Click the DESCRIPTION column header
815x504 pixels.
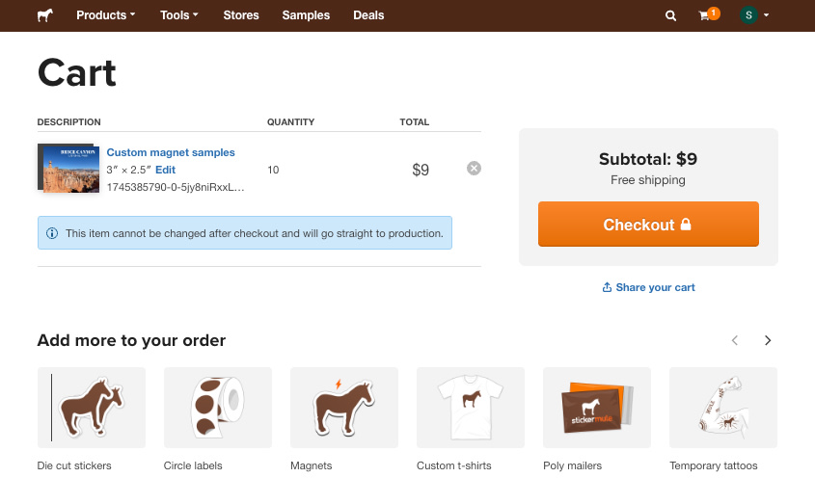pos(69,122)
